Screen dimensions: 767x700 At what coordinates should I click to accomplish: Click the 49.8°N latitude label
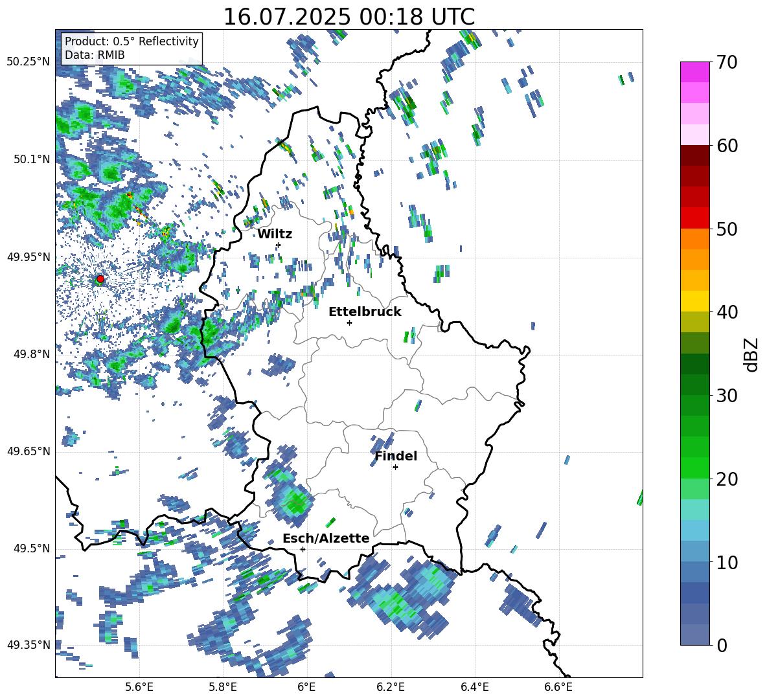(31, 354)
